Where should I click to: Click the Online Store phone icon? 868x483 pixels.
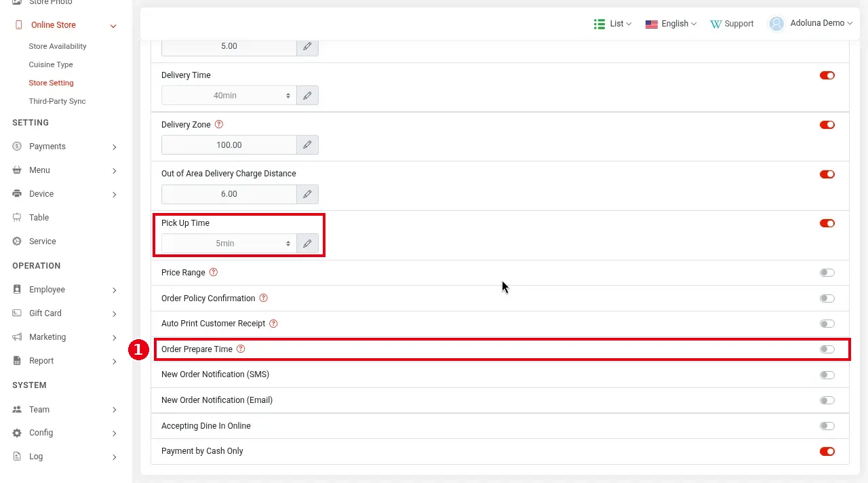(x=18, y=25)
